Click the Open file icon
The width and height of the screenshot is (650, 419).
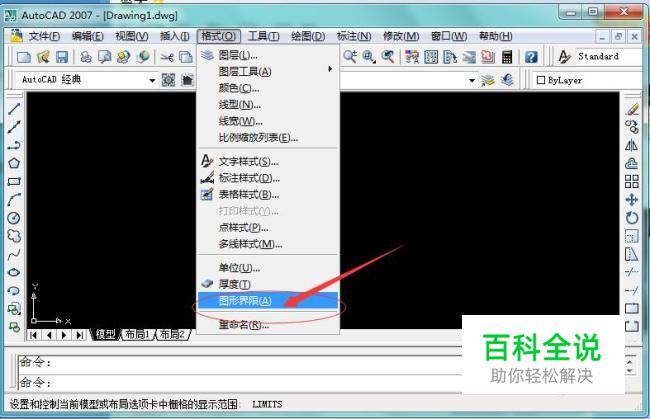(x=43, y=57)
